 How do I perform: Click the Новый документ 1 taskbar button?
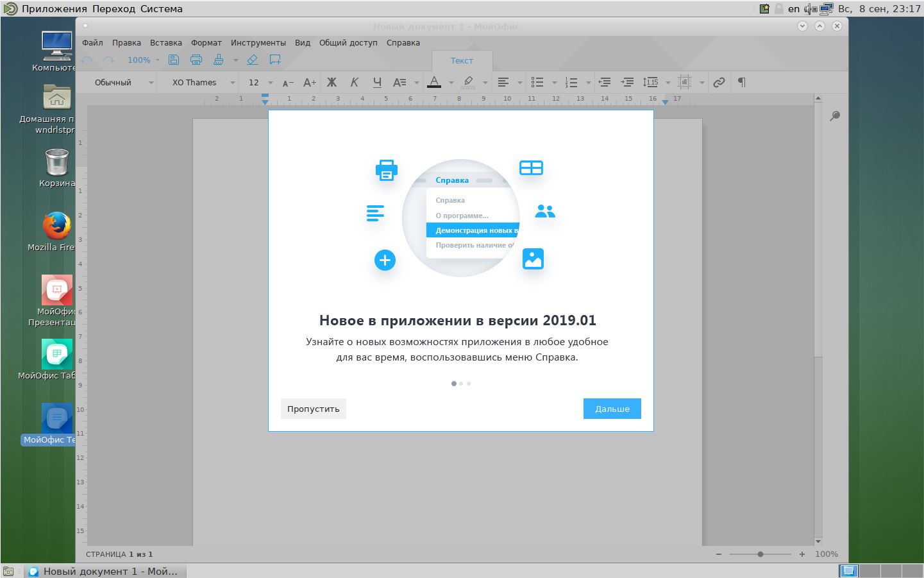[106, 571]
